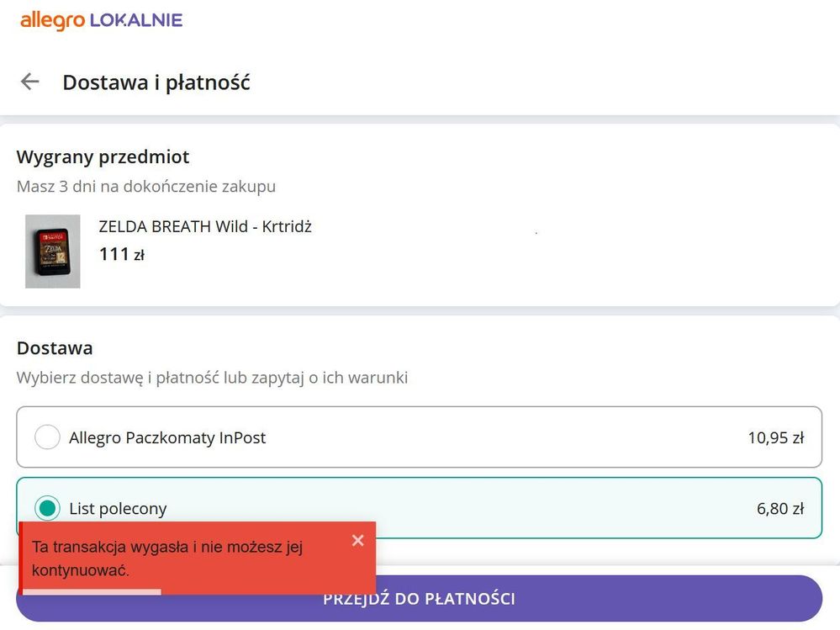
Task: Open the Zelda cartridge product thumbnail
Action: coord(52,251)
